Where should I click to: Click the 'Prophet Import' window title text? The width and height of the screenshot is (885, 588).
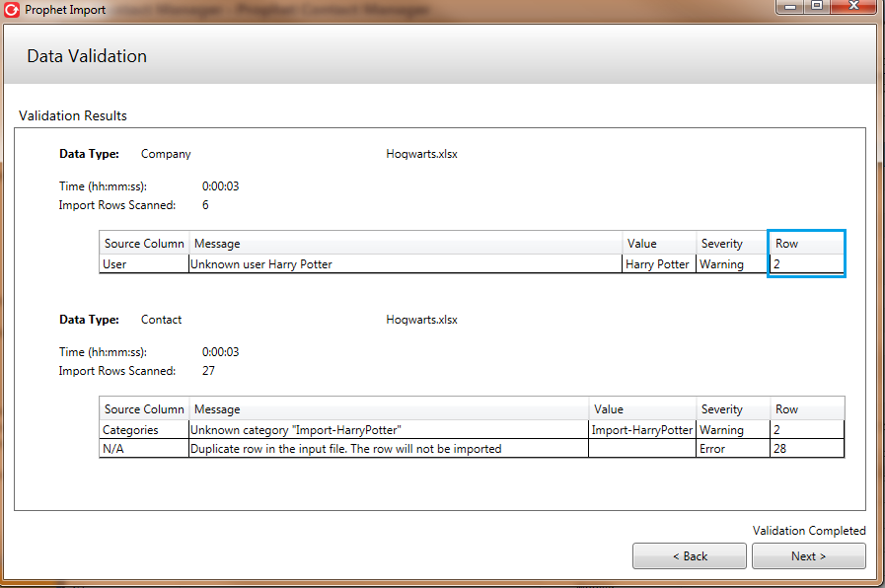[65, 10]
